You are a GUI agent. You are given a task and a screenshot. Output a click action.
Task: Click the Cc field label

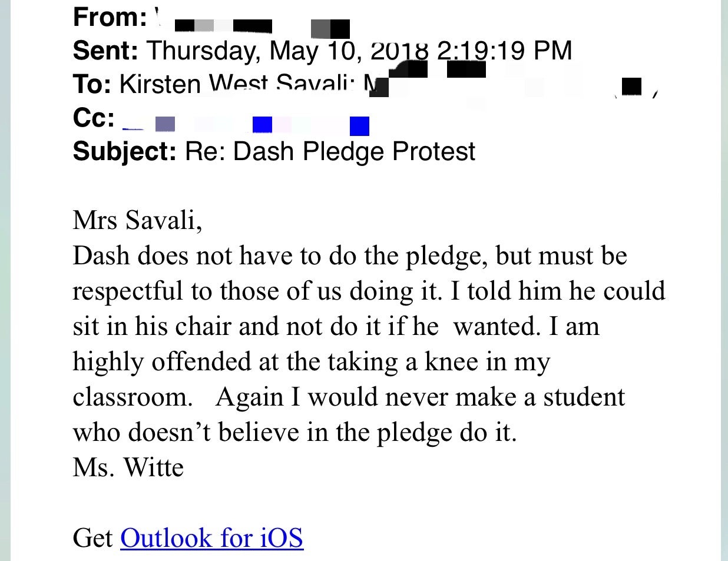pos(94,118)
